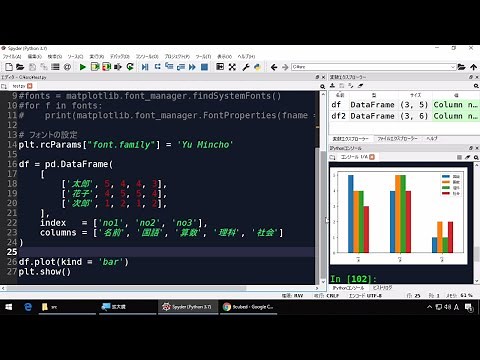Browse for a working directory
480x360 pixels.
click(x=461, y=67)
